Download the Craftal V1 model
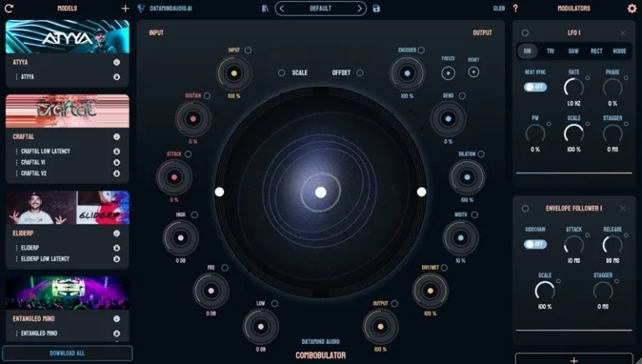The height and width of the screenshot is (364, 642). coord(116,162)
